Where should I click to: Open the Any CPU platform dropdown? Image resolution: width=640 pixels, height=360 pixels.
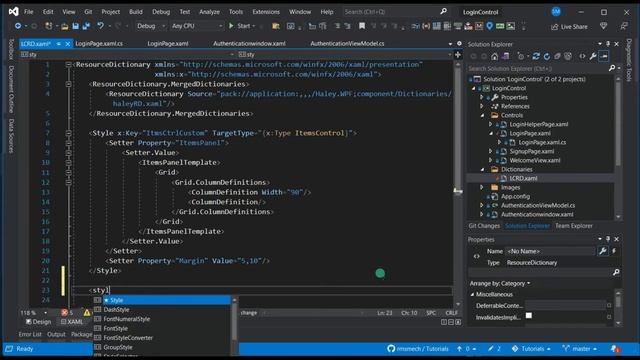point(197,26)
